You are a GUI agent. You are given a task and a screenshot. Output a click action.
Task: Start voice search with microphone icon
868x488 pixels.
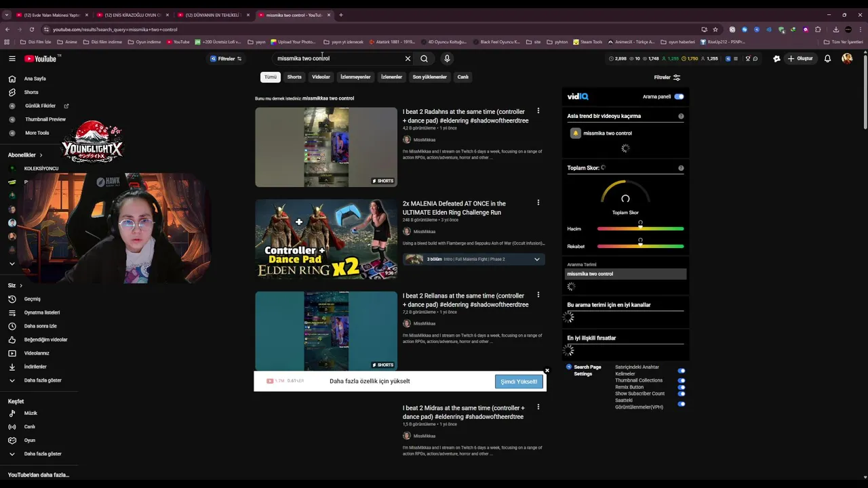[447, 59]
